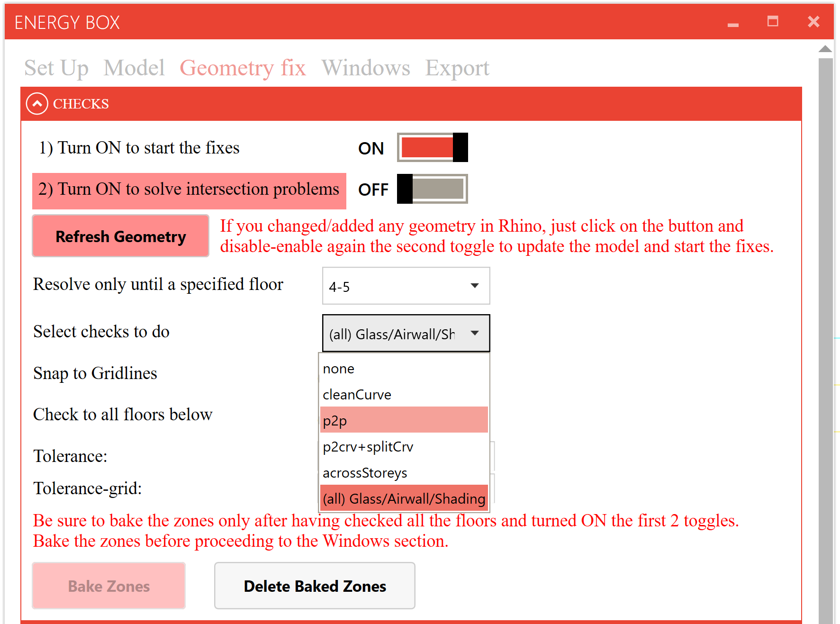This screenshot has width=840, height=624.
Task: Collapse the CHECKS section chevron icon
Action: (x=37, y=103)
